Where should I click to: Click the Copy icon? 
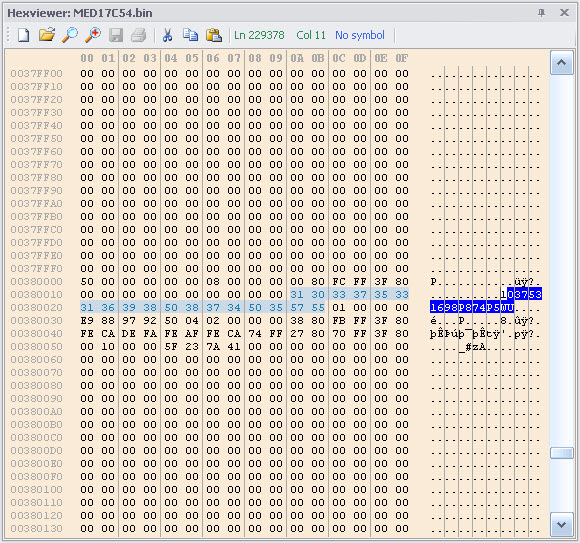(190, 35)
